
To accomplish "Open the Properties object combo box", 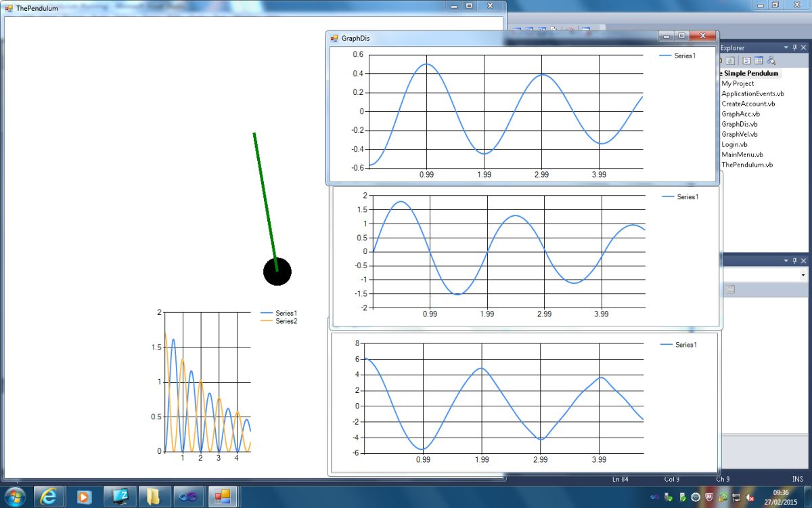I will (765, 275).
